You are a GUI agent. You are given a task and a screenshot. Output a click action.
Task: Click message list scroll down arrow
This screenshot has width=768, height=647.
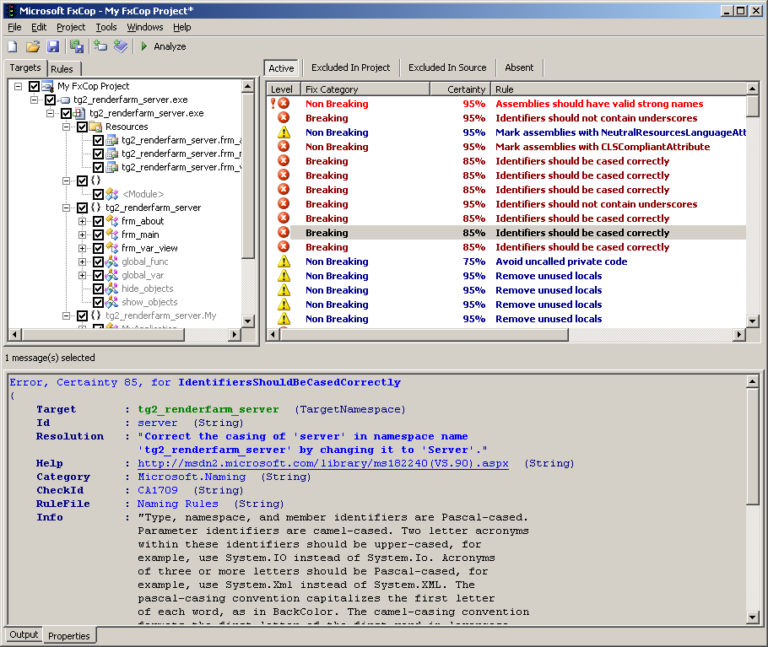point(753,321)
